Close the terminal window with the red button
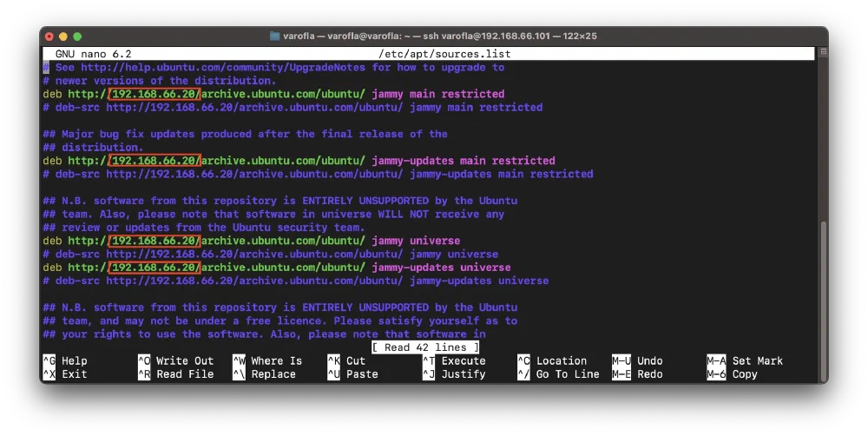This screenshot has width=868, height=436. coord(49,36)
